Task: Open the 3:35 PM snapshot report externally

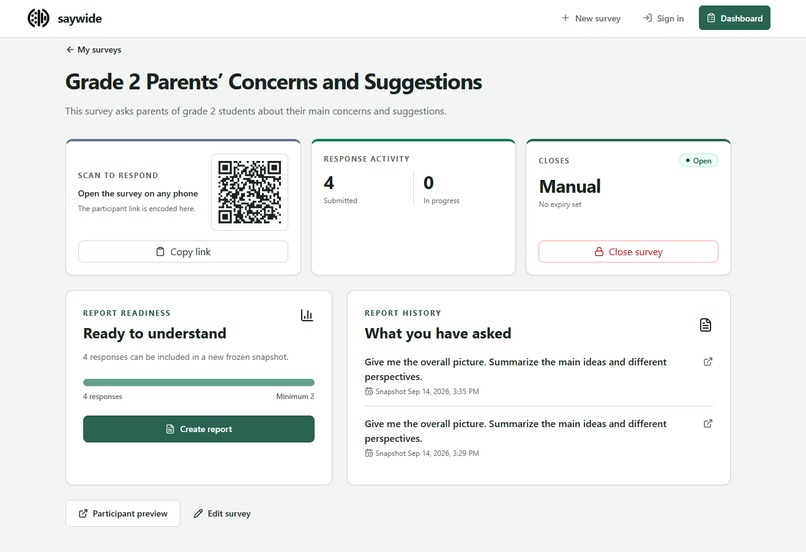Action: [x=708, y=362]
